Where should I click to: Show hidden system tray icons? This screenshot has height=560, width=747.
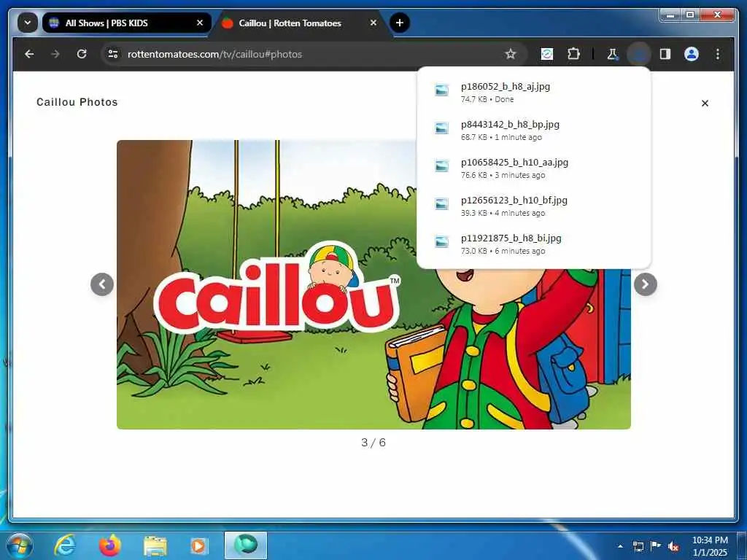tap(620, 545)
